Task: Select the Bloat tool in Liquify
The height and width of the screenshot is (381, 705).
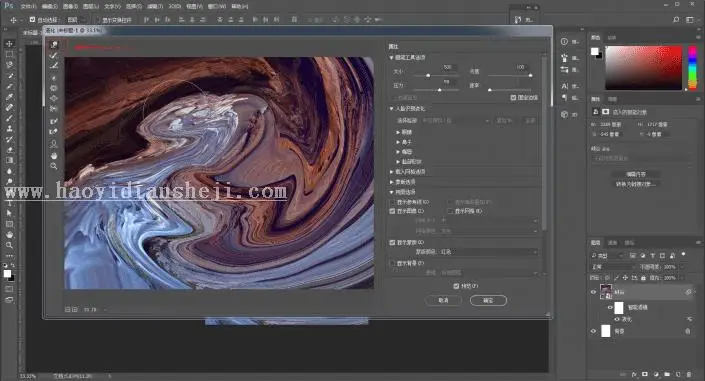Action: click(x=54, y=99)
